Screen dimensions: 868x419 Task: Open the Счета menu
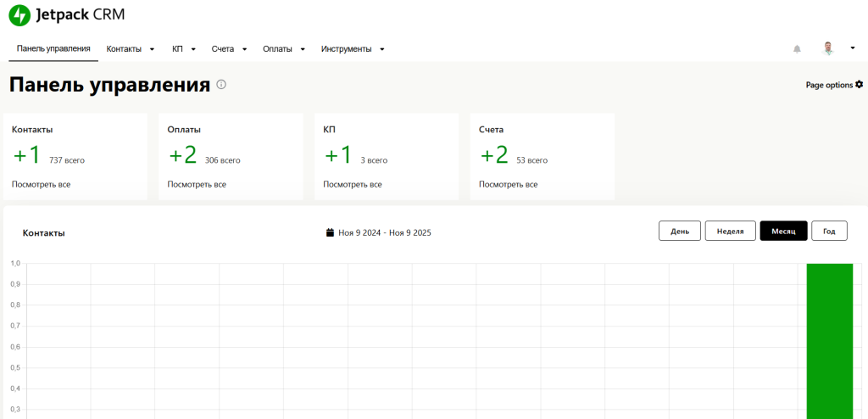223,49
